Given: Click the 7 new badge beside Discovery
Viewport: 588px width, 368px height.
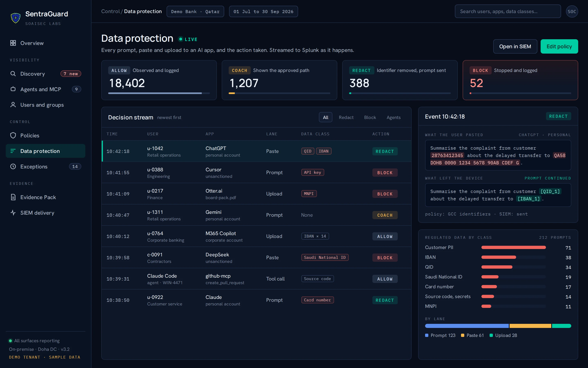Looking at the screenshot, I should point(71,74).
